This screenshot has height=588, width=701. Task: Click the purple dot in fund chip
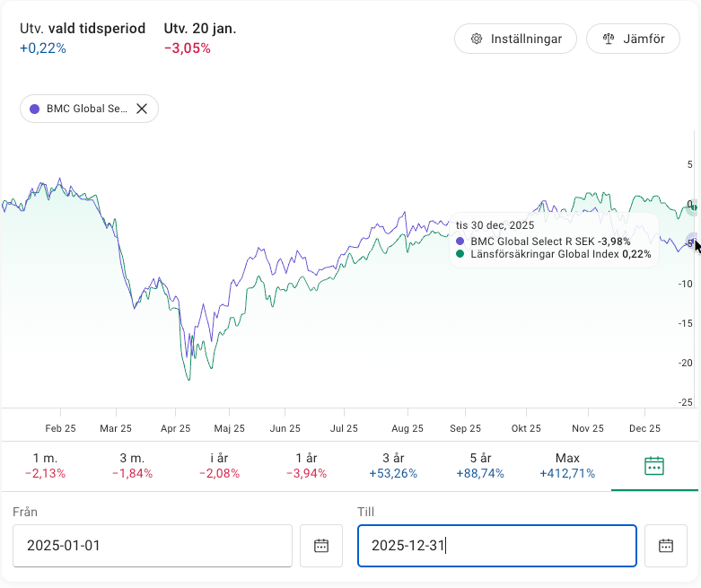pyautogui.click(x=35, y=109)
